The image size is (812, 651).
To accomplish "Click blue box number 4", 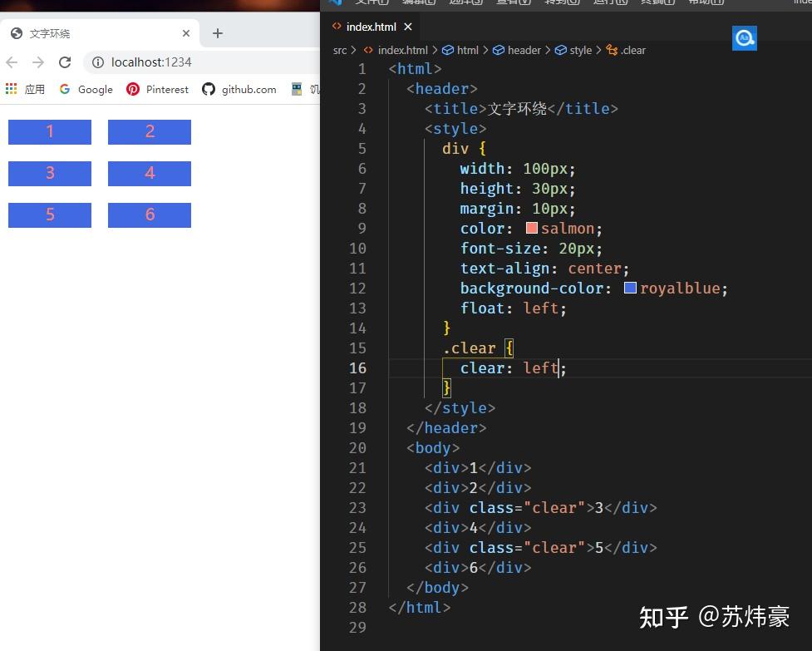I will (150, 174).
